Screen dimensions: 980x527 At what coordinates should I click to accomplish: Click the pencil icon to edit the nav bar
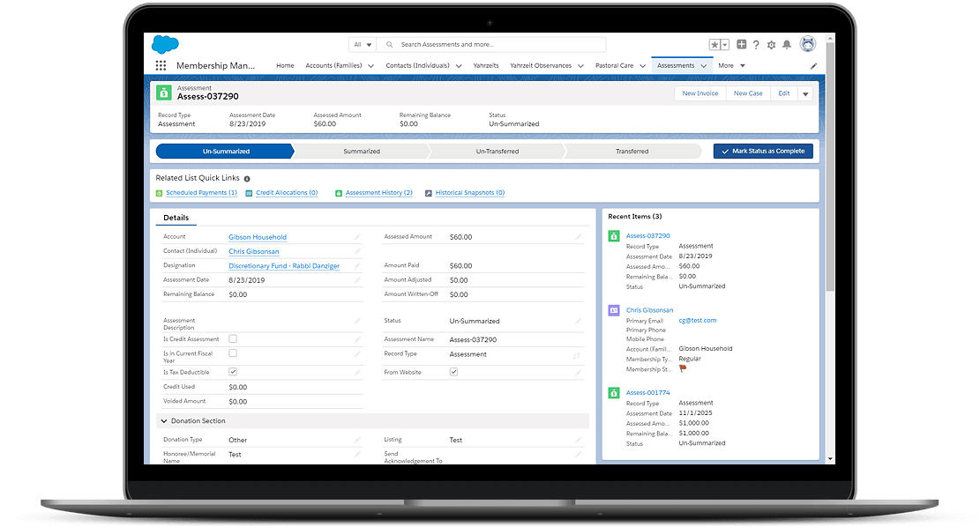(813, 66)
